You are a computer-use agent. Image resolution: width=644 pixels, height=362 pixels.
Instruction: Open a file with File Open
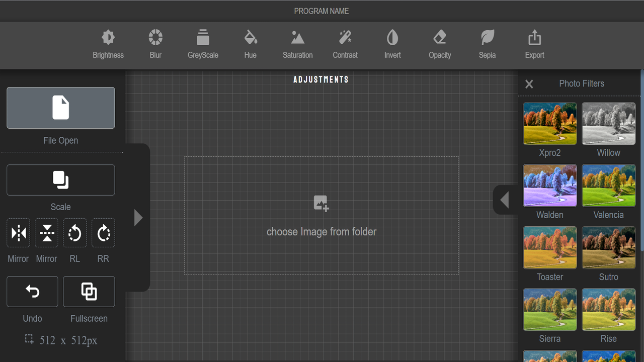(60, 108)
